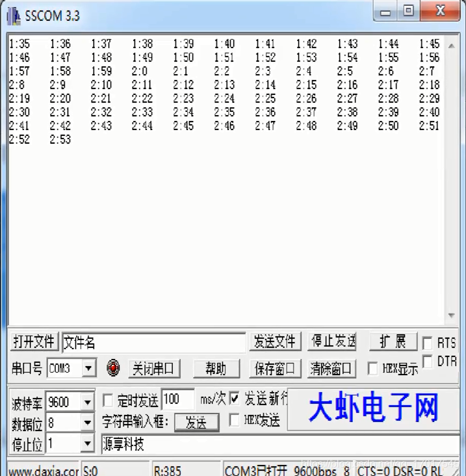This screenshot has height=476, width=466.
Task: Enable HEX发送 checkbox
Action: point(234,420)
